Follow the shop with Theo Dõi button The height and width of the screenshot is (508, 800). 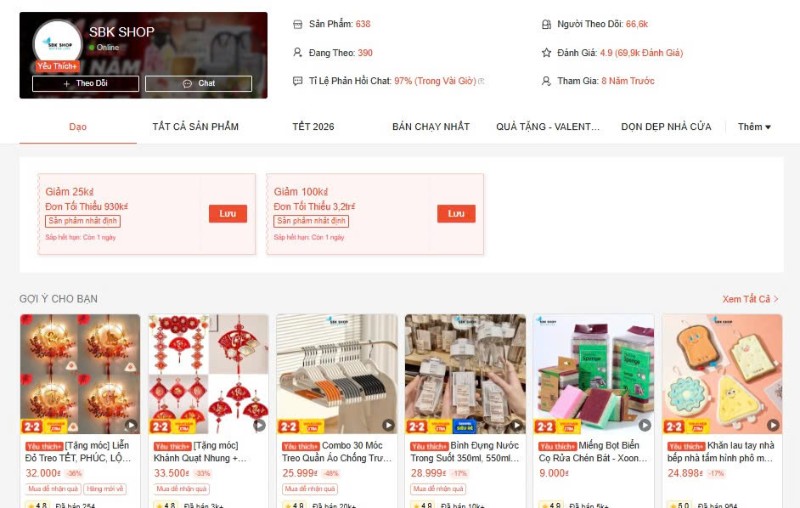(86, 84)
